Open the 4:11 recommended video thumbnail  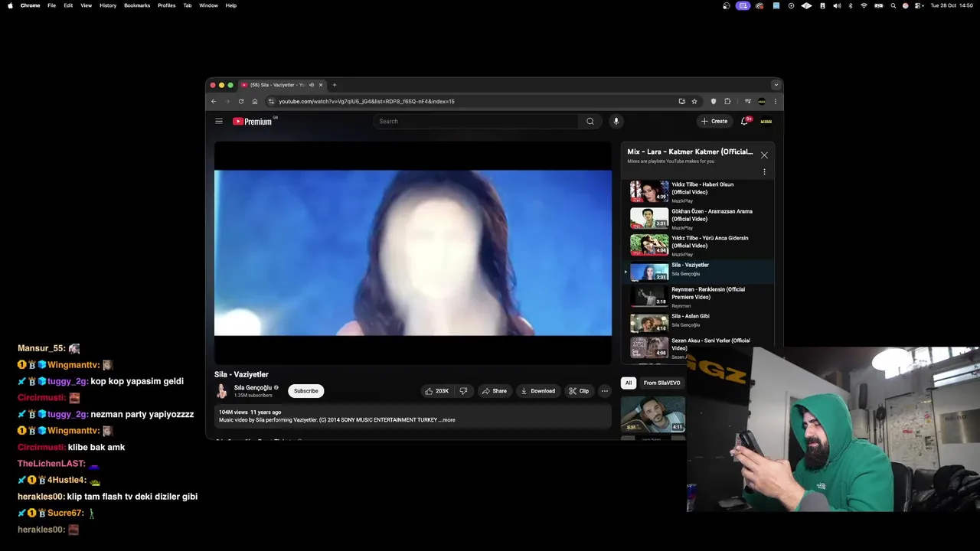652,414
